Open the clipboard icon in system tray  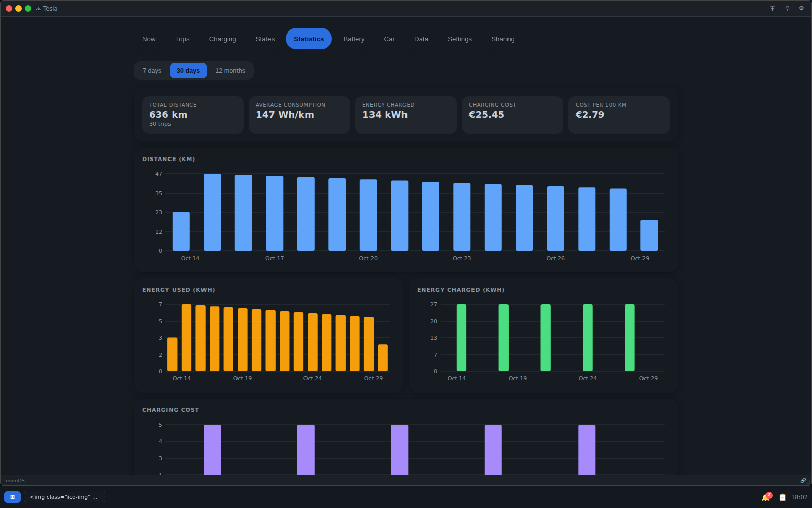782,497
